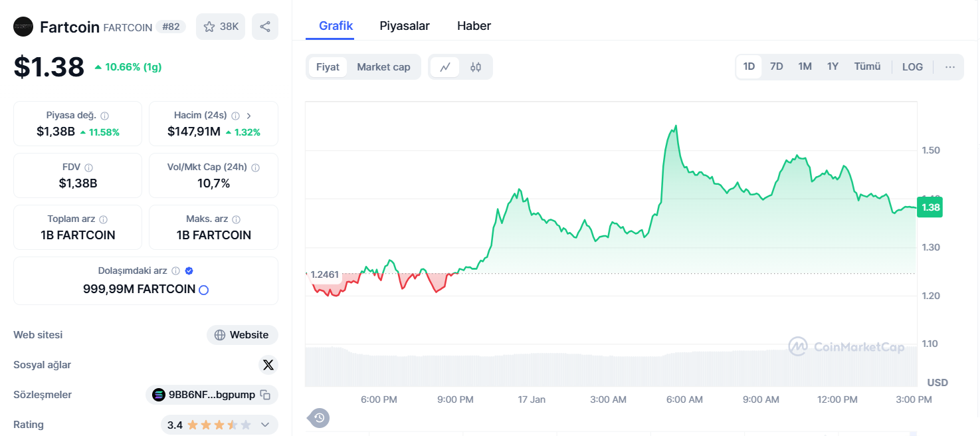
Task: Select the 1Y time range
Action: (x=833, y=66)
